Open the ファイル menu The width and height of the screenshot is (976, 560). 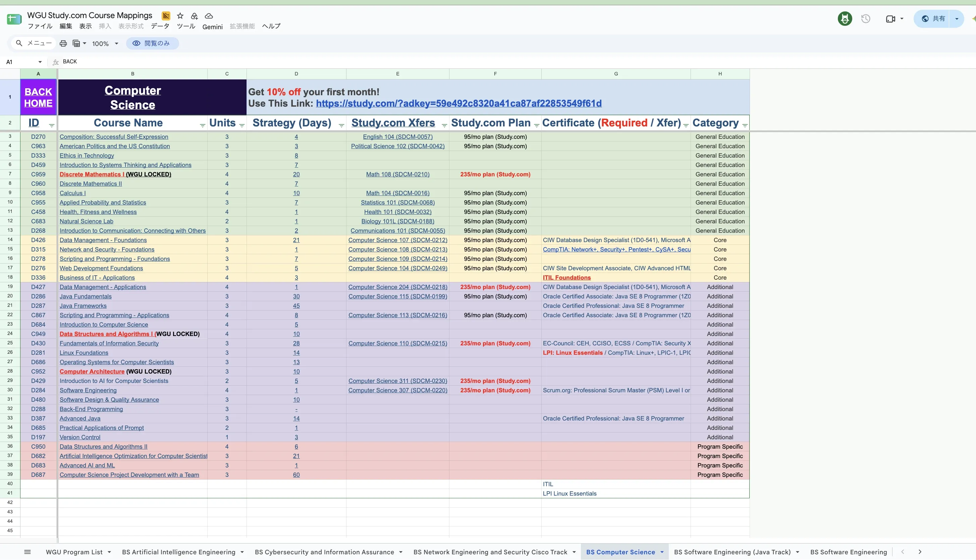click(x=40, y=26)
